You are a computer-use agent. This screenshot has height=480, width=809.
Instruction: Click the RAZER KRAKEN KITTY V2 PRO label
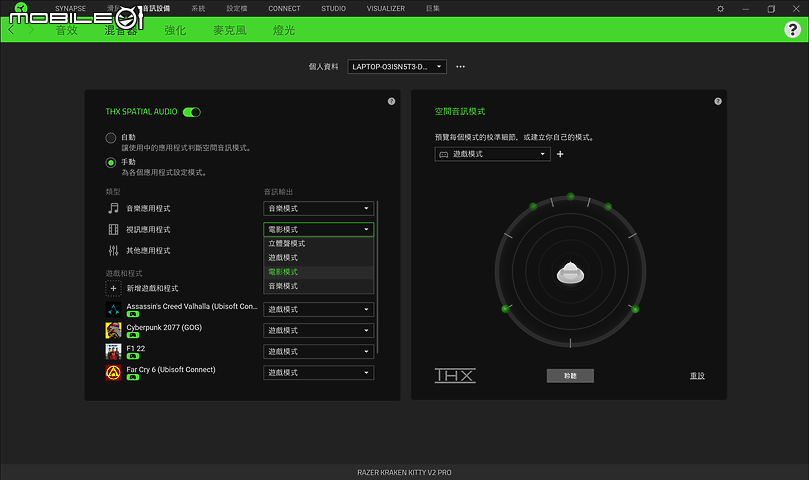coord(404,472)
